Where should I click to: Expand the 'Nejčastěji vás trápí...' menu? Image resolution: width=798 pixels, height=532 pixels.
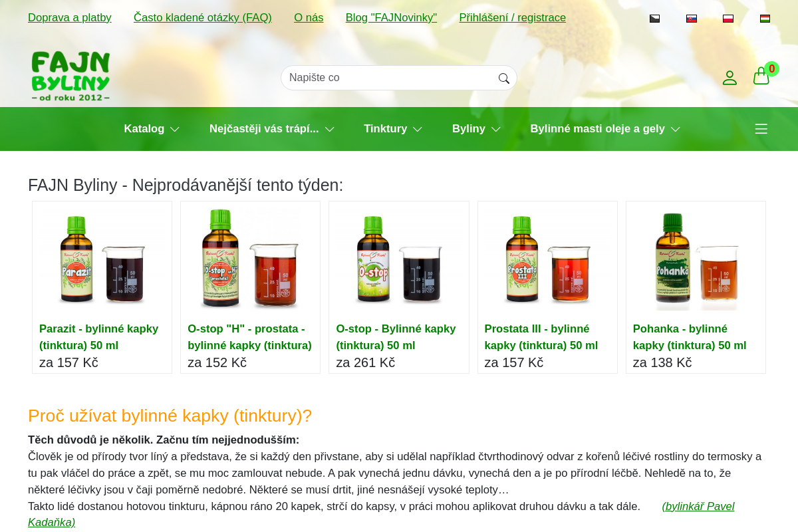[x=272, y=129]
